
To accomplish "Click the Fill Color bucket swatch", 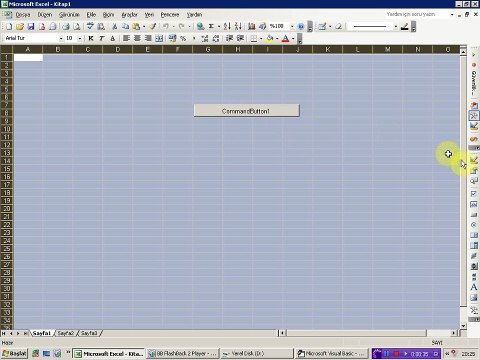I will (x=270, y=39).
